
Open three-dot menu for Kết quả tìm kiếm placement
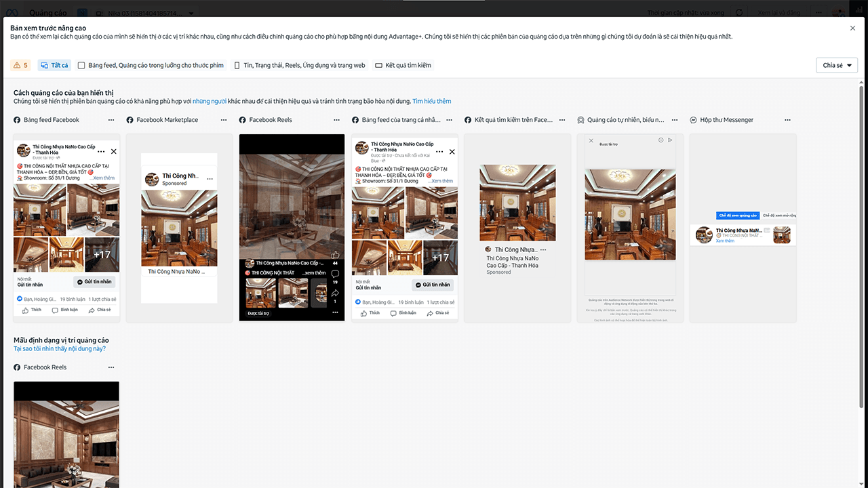click(x=562, y=120)
